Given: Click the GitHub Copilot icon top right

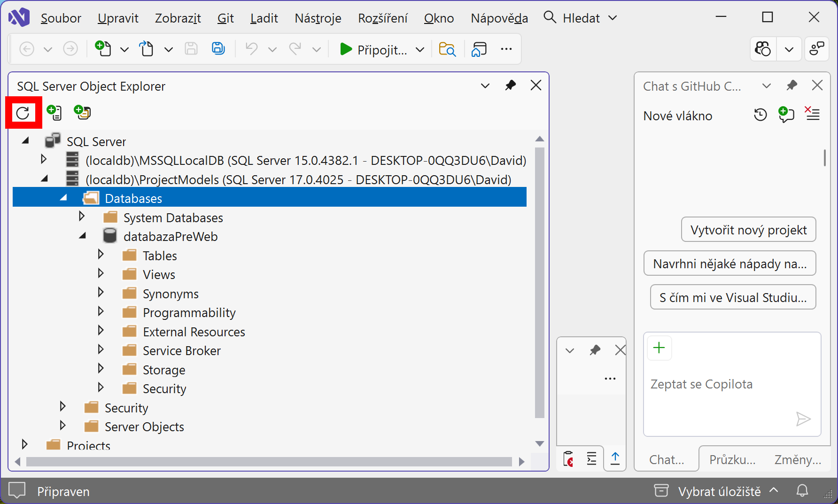Looking at the screenshot, I should [x=763, y=49].
